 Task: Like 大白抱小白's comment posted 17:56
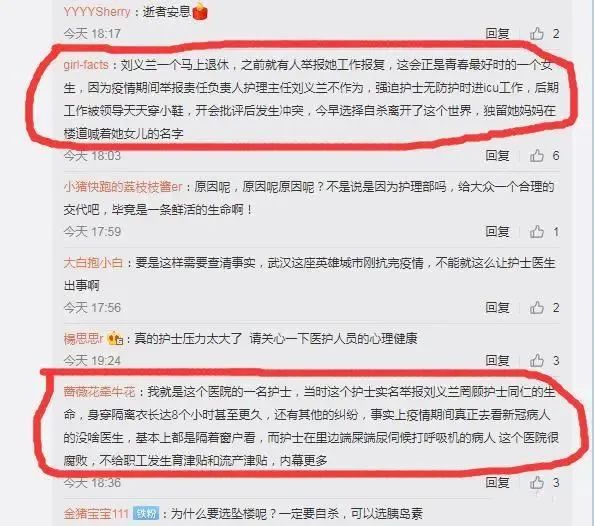[x=537, y=307]
